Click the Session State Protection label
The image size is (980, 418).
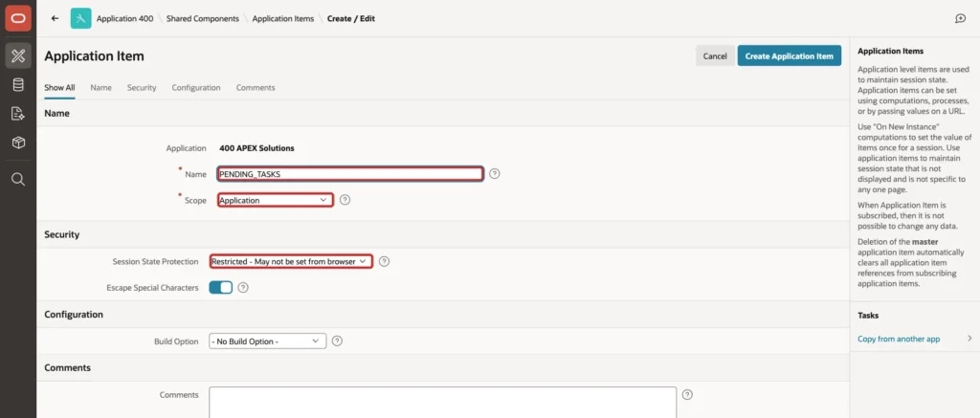(156, 261)
